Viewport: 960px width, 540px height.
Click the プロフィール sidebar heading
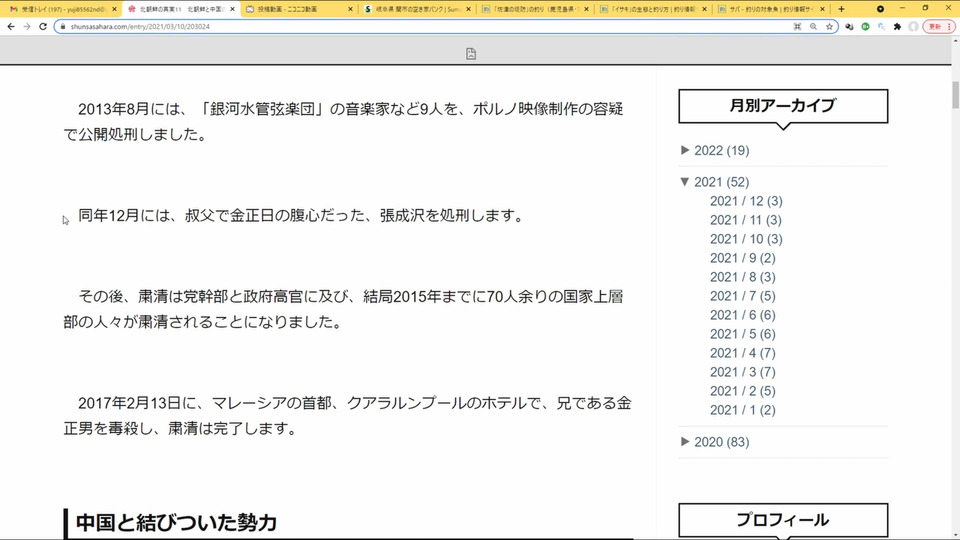pos(782,520)
